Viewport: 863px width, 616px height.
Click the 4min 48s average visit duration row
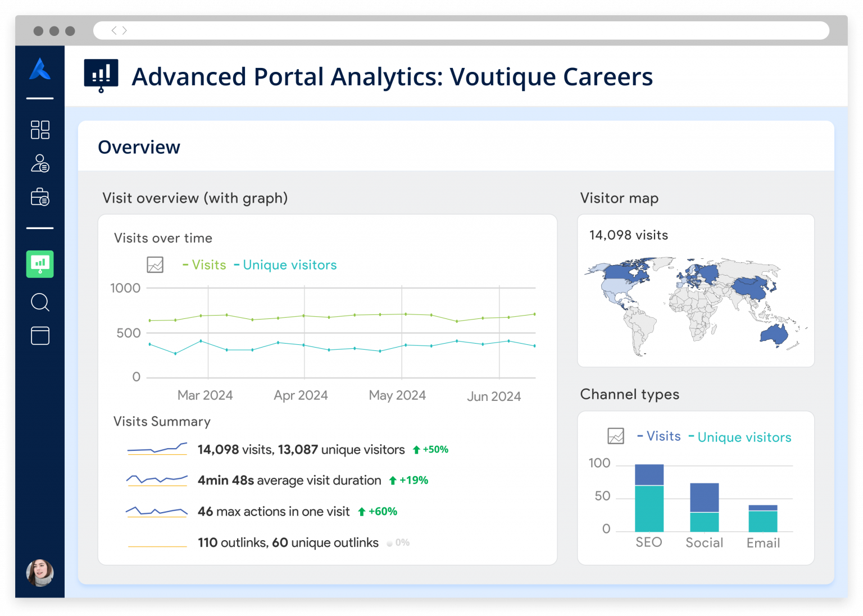click(x=289, y=480)
